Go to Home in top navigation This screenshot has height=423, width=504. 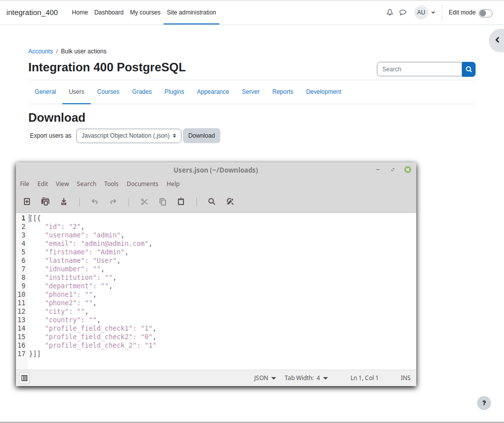(x=80, y=12)
